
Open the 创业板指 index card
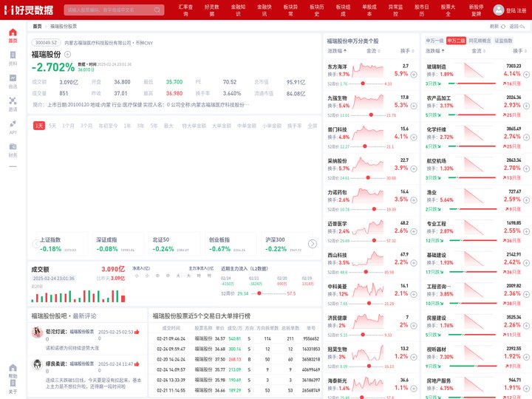coord(229,244)
